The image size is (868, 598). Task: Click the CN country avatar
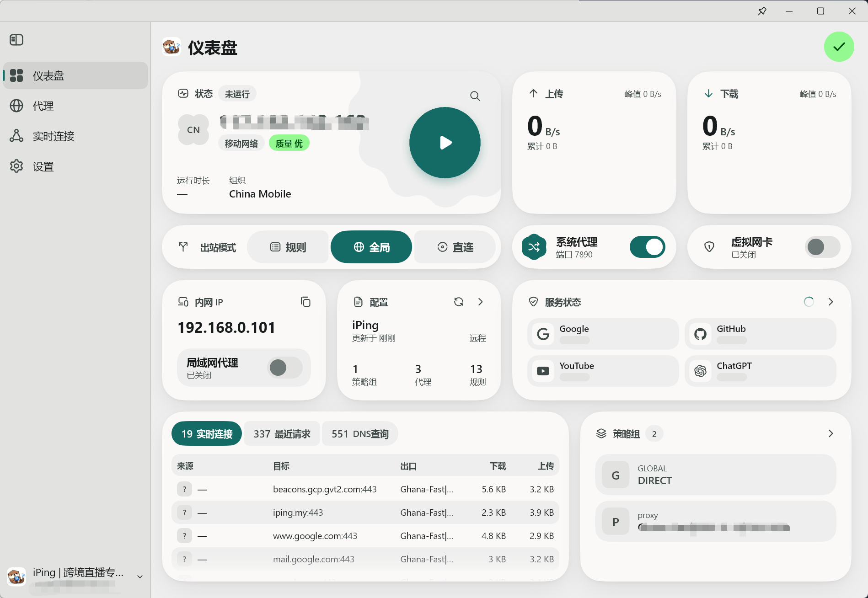193,130
